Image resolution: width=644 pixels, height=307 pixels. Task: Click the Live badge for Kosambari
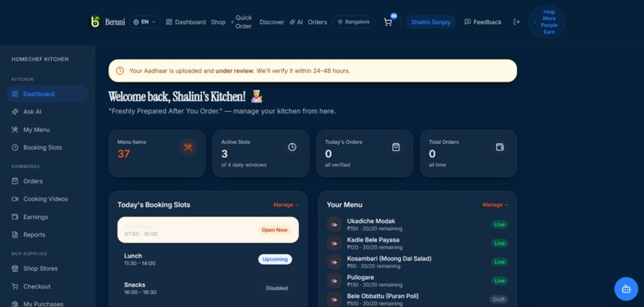pyautogui.click(x=499, y=261)
